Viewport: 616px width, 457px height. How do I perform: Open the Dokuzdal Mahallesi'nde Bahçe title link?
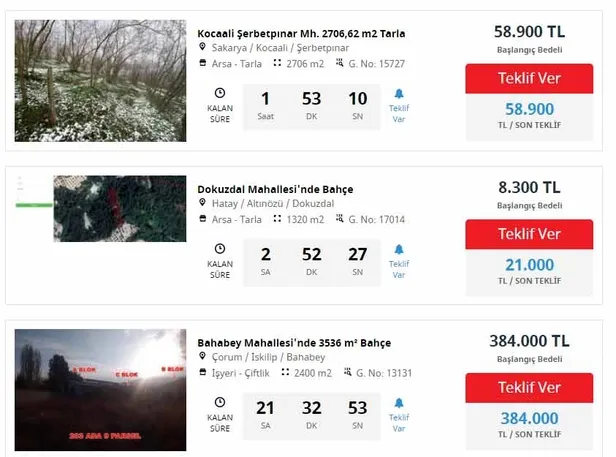click(x=275, y=189)
